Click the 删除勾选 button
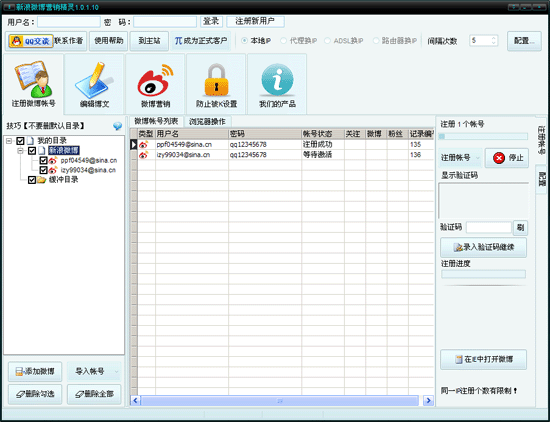550x422 pixels. 35,394
